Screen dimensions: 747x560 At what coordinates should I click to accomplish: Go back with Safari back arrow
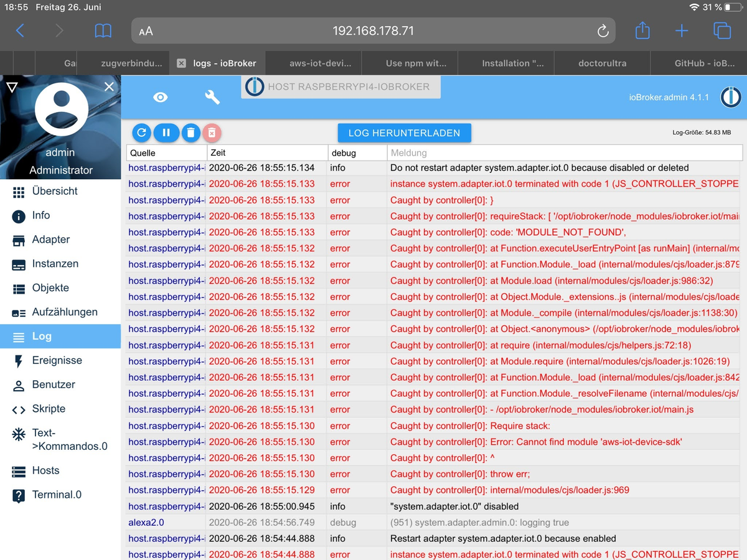20,30
